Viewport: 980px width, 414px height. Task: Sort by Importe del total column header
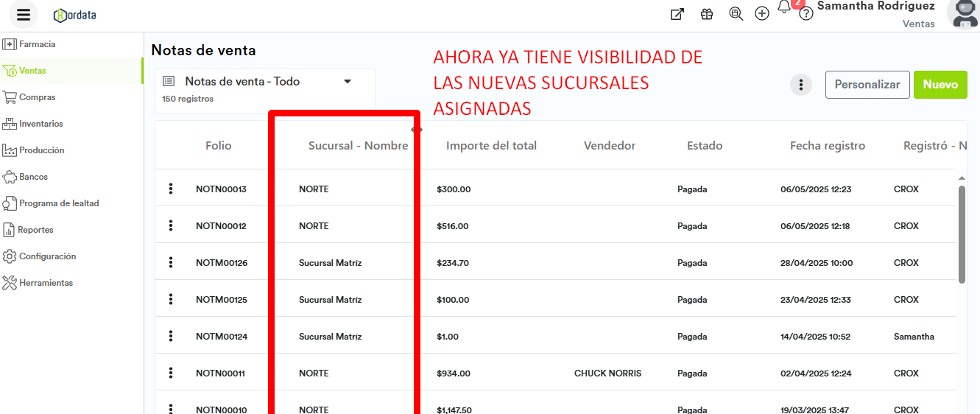point(491,146)
